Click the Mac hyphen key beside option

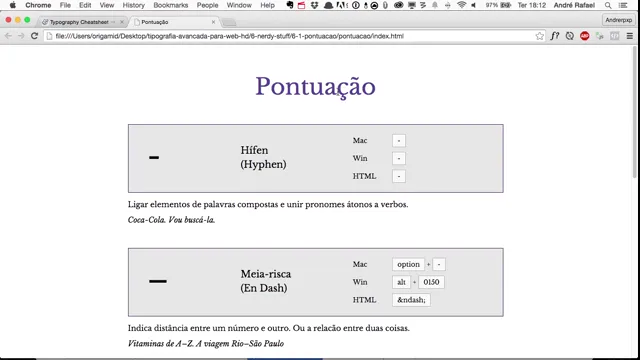(x=439, y=264)
